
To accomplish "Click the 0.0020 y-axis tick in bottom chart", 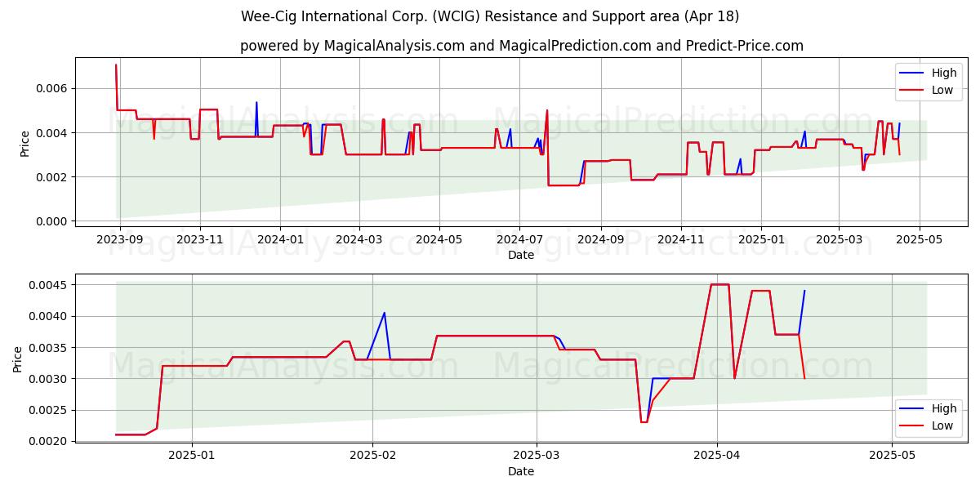I will pyautogui.click(x=48, y=441).
